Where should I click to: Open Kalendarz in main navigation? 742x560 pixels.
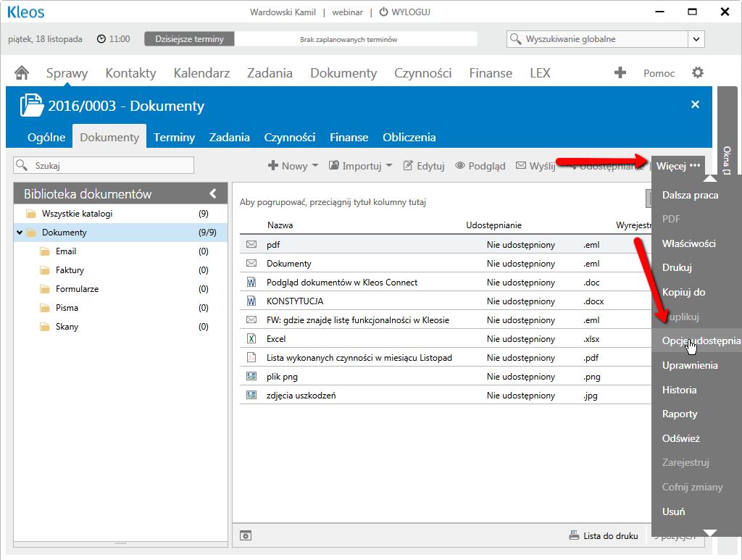(x=201, y=73)
